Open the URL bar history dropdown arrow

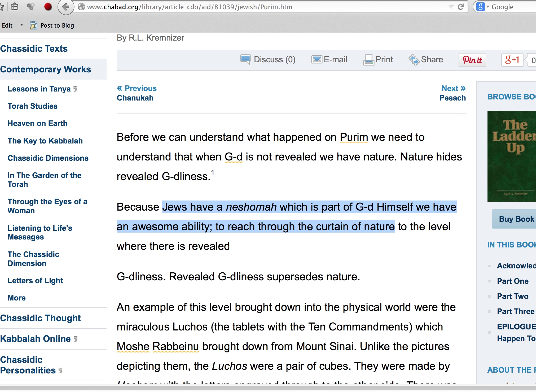coord(451,7)
